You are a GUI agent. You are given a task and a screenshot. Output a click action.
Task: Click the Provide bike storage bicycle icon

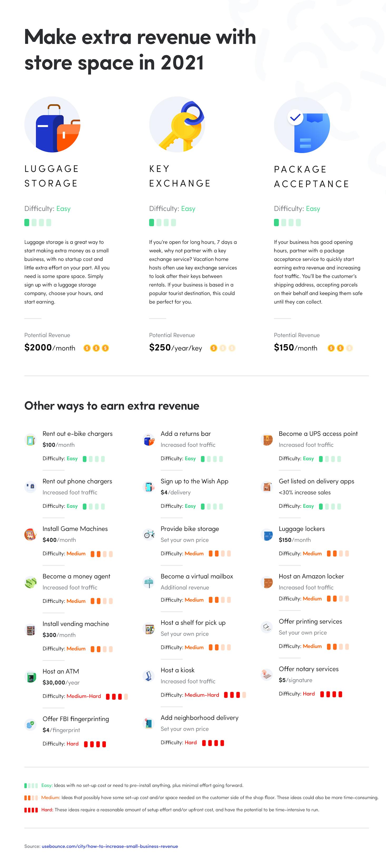tap(149, 534)
